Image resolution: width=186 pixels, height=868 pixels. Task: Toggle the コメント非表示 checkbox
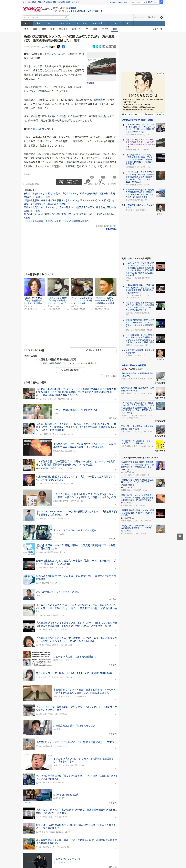tap(102, 376)
